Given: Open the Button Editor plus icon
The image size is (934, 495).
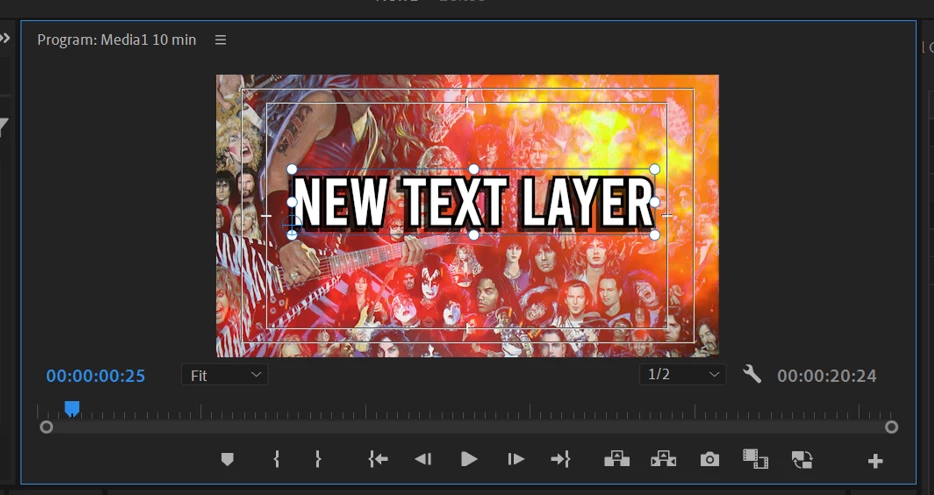Looking at the screenshot, I should pyautogui.click(x=875, y=460).
